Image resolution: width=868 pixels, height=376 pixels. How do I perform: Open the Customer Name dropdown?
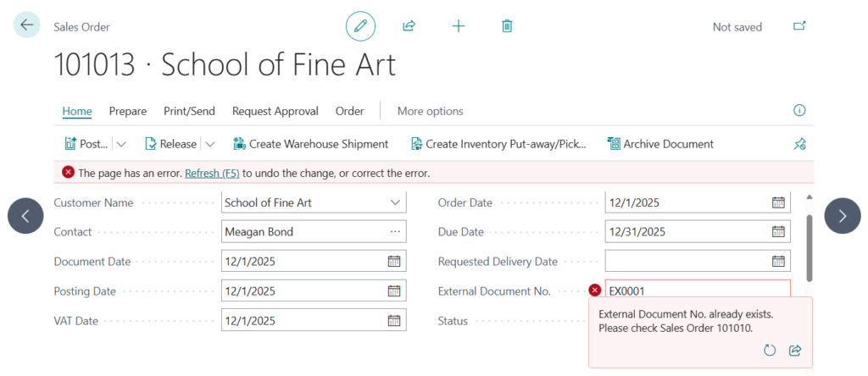click(x=395, y=203)
